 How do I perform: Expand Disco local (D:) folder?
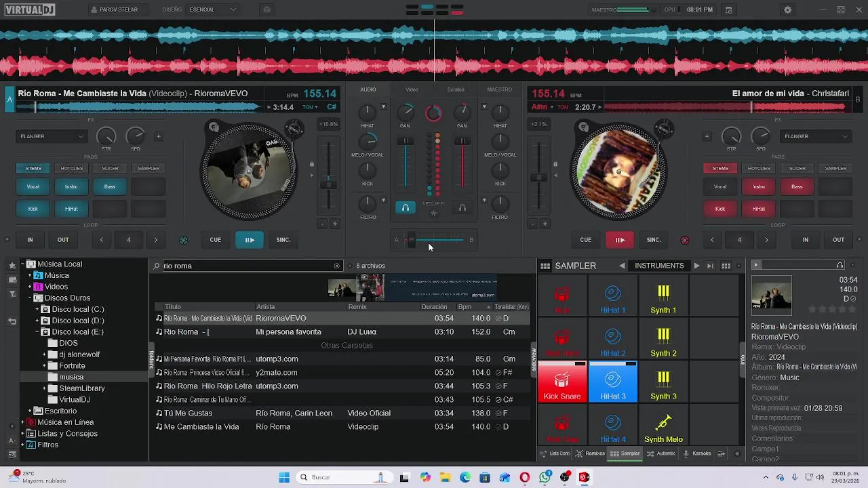pos(37,321)
